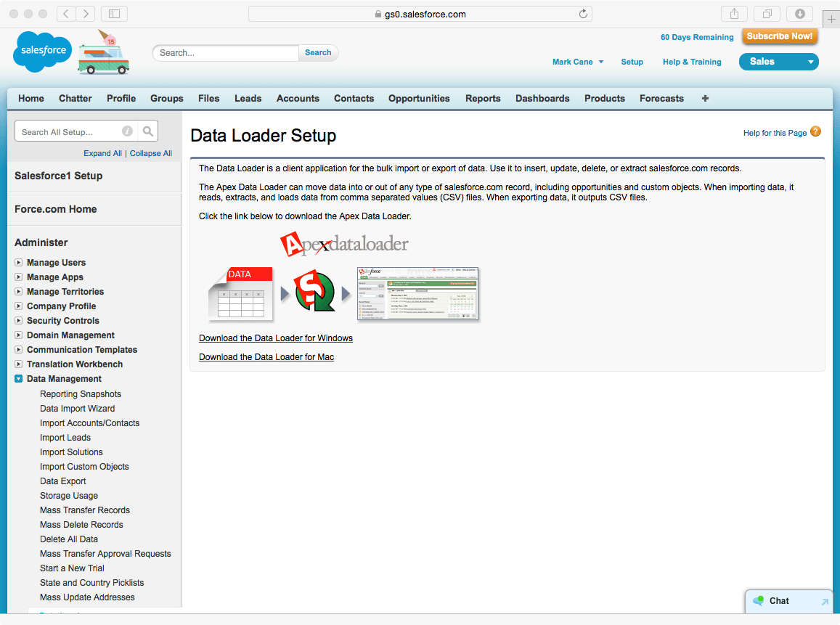Click the Chat bubble icon
Screen dimensions: 840x625
(x=758, y=601)
